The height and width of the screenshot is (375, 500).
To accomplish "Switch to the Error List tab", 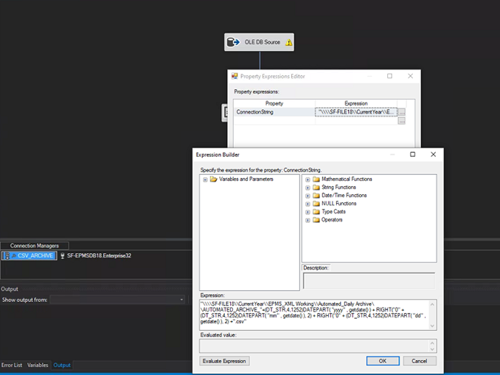I will pyautogui.click(x=12, y=365).
